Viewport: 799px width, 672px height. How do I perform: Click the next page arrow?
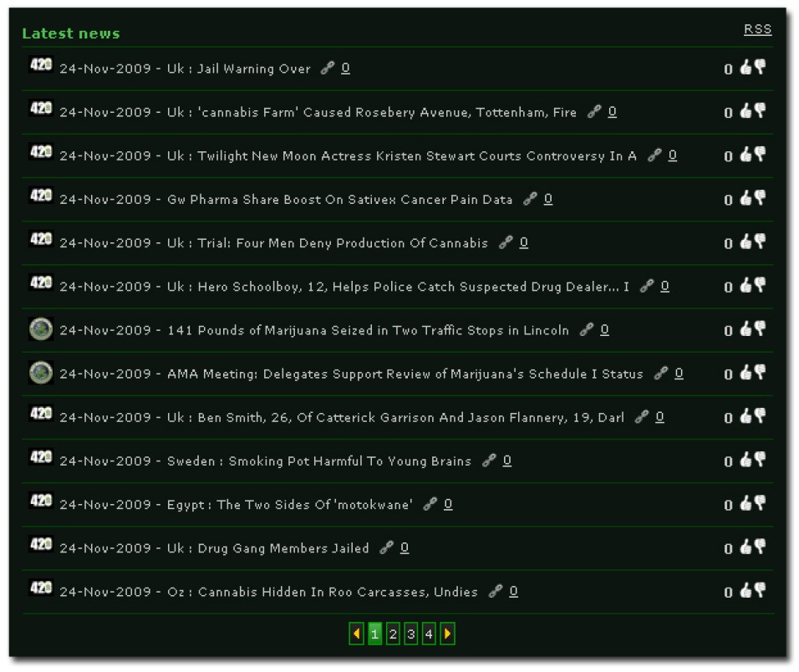coord(447,634)
